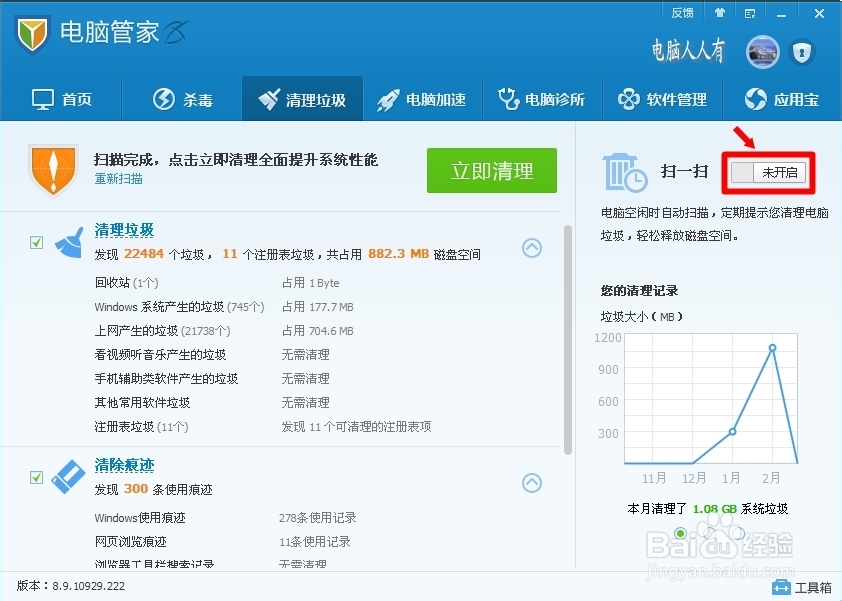Select the Windows使用痕迹 row
The height and width of the screenshot is (601, 842).
pyautogui.click(x=226, y=518)
